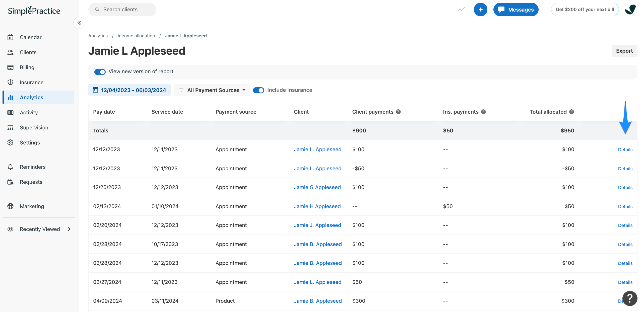644x312 pixels.
Task: Expand Recently Viewed with chevron arrow
Action: click(69, 229)
